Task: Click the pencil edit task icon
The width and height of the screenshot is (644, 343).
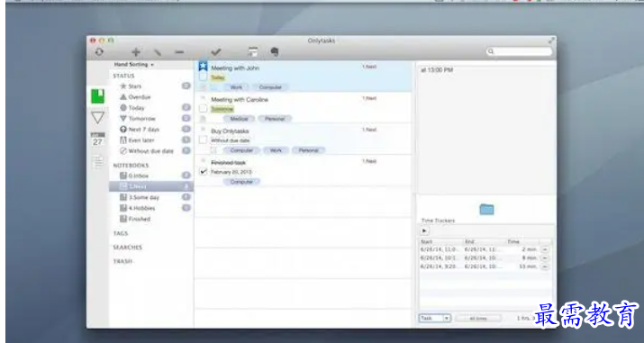Action: (158, 52)
